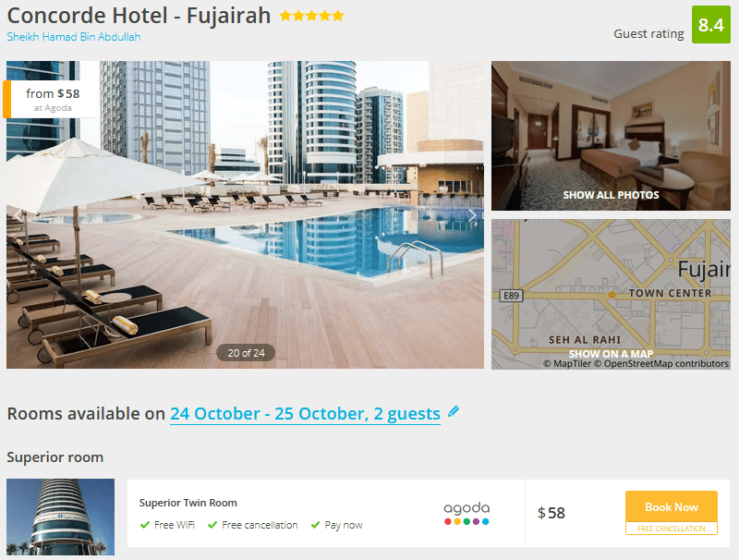
Task: Click the main pool photo
Action: (245, 214)
